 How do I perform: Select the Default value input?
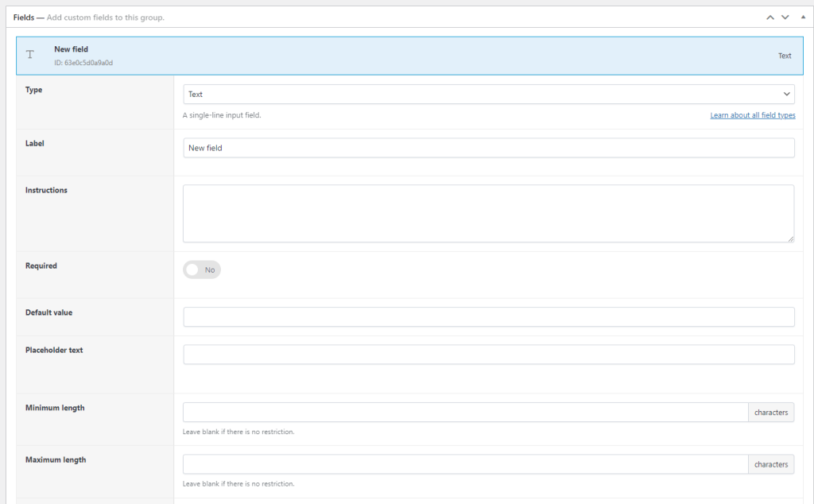[488, 316]
